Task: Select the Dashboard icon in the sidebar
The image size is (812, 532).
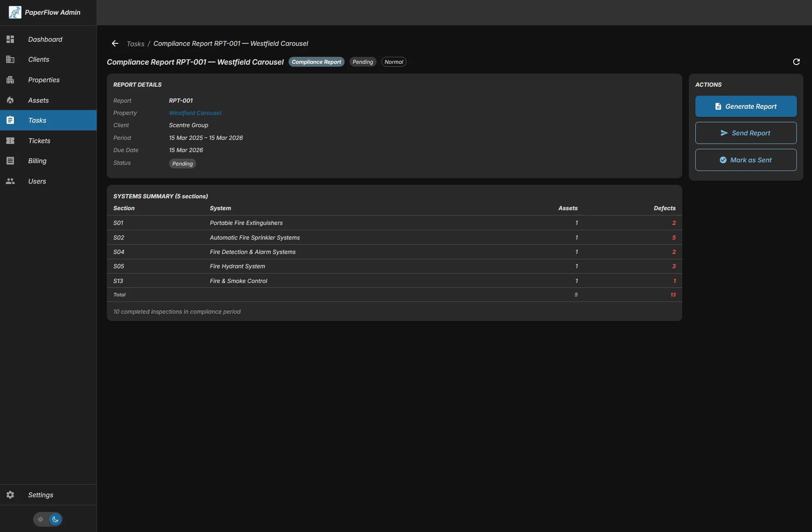Action: point(10,39)
